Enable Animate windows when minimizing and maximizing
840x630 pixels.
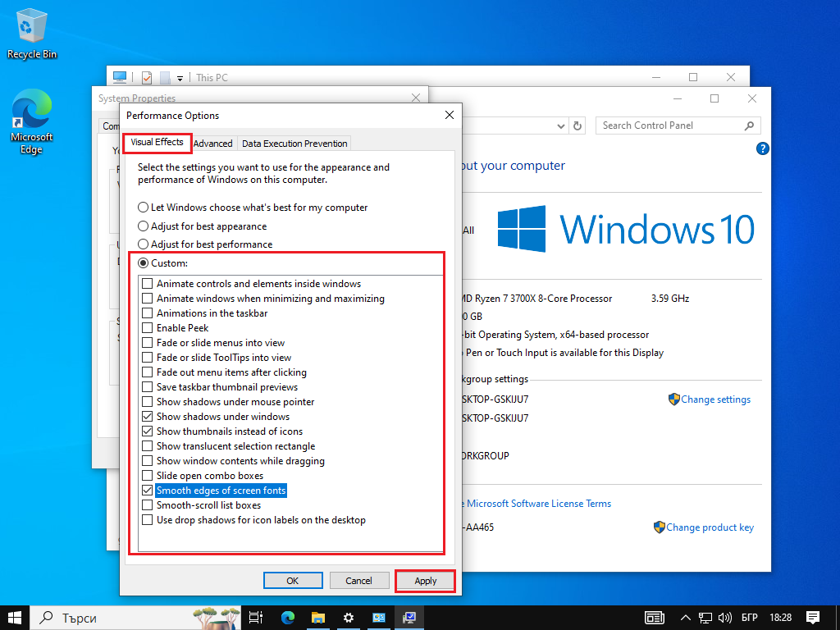pyautogui.click(x=148, y=299)
